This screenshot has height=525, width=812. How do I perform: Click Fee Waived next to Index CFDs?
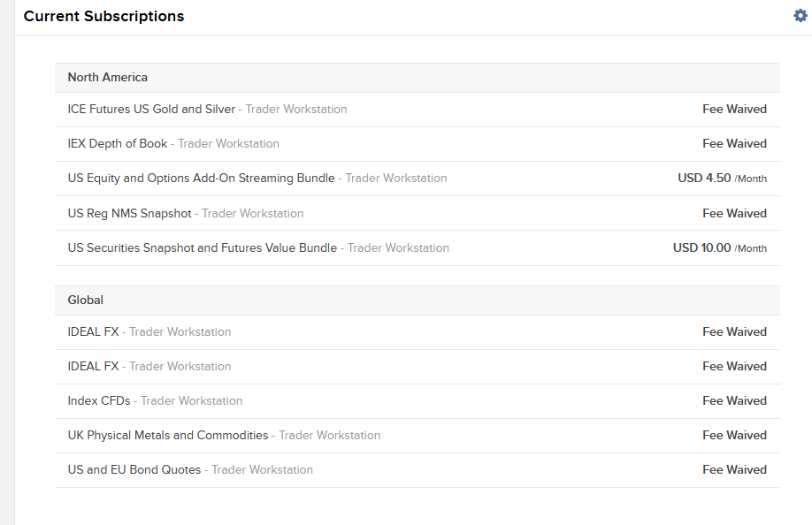(734, 401)
